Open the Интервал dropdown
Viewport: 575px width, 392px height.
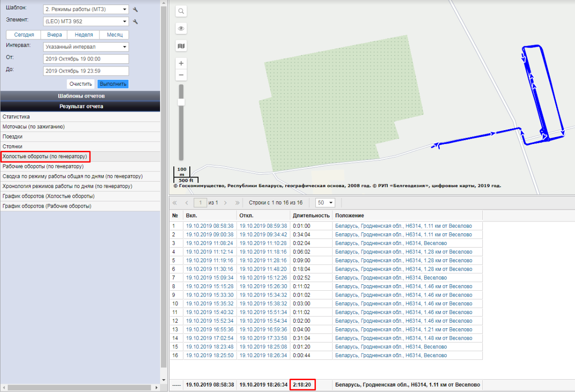86,47
